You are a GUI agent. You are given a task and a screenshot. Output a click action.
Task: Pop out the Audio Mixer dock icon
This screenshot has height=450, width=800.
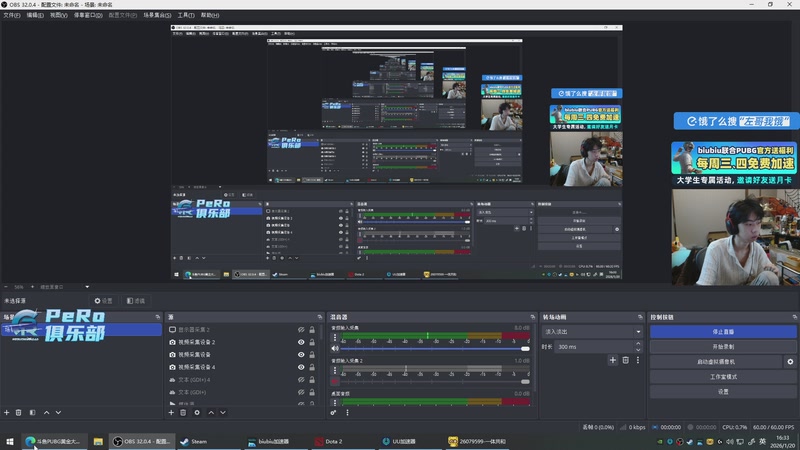533,317
